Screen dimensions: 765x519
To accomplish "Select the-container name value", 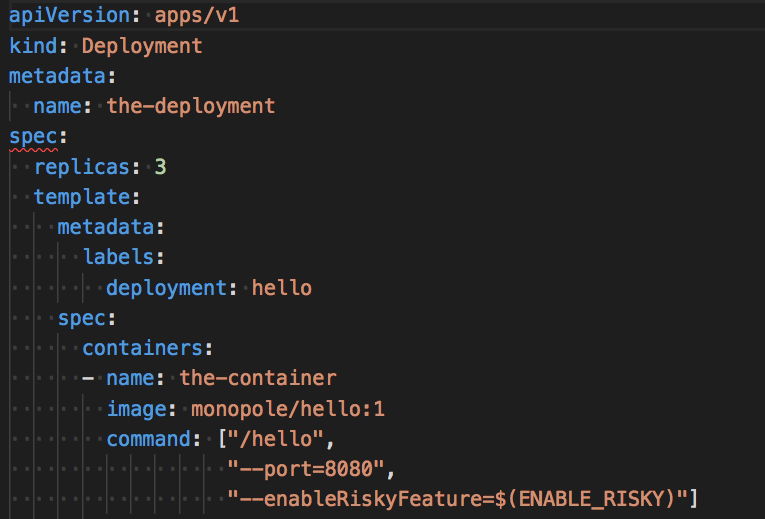I will [x=258, y=378].
